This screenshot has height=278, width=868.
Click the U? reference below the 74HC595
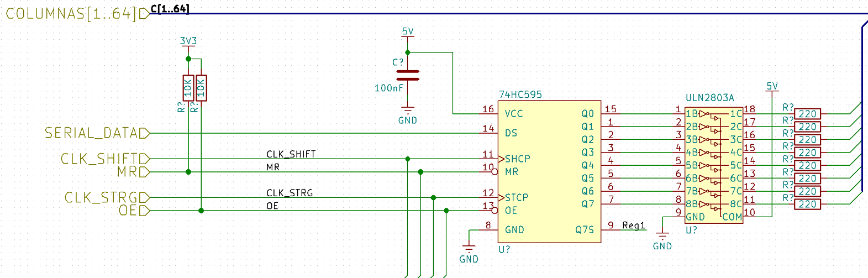point(504,249)
